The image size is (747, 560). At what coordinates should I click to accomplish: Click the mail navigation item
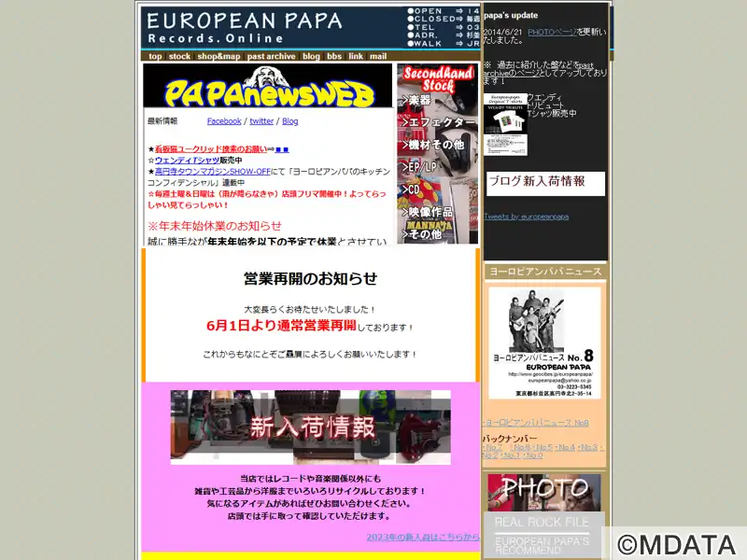pyautogui.click(x=378, y=56)
